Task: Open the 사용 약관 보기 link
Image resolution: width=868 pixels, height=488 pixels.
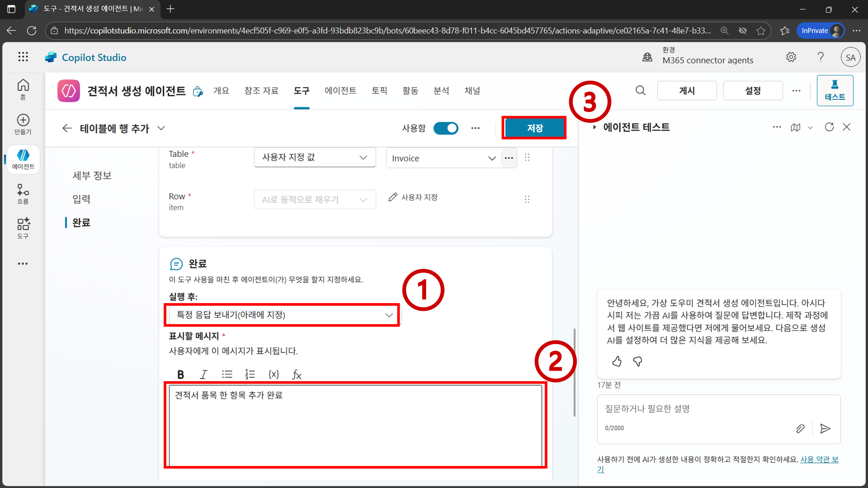Action: (819, 459)
